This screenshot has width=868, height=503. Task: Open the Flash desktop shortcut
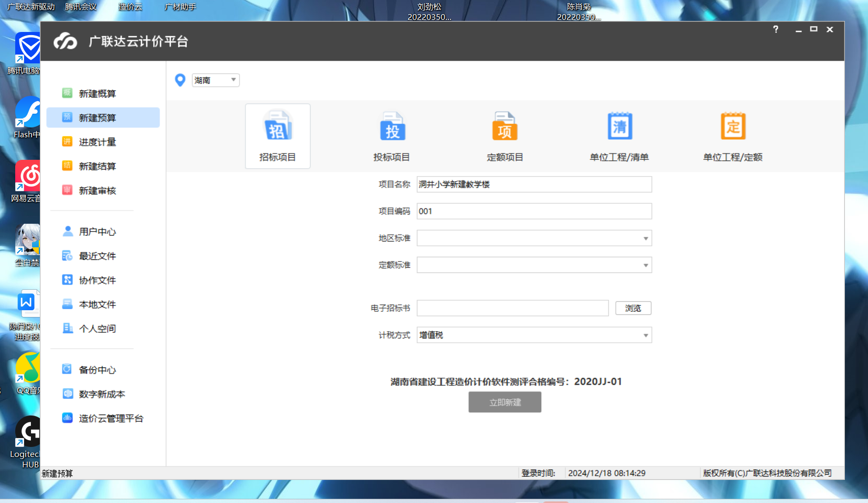pos(26,117)
